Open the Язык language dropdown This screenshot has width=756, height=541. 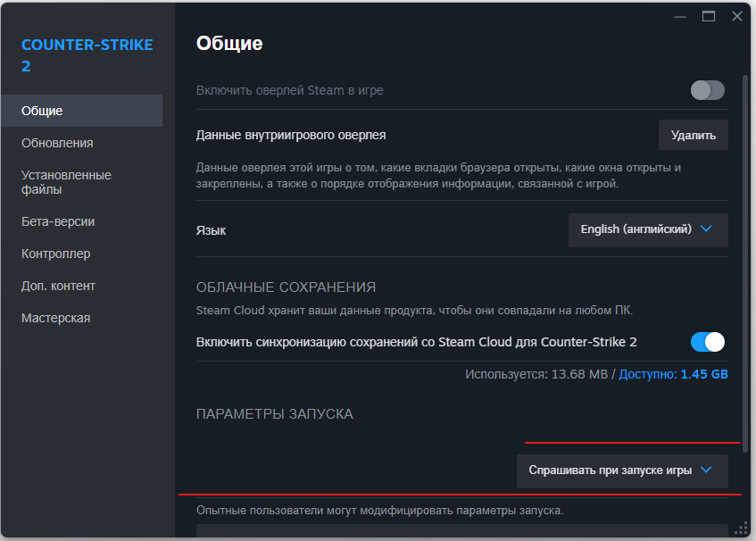(647, 229)
